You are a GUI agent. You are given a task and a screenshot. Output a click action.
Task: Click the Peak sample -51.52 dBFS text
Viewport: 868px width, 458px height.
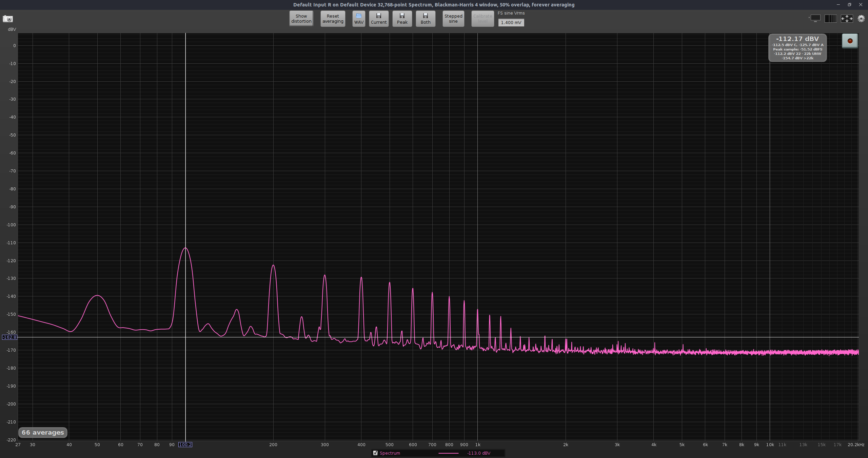click(x=797, y=49)
